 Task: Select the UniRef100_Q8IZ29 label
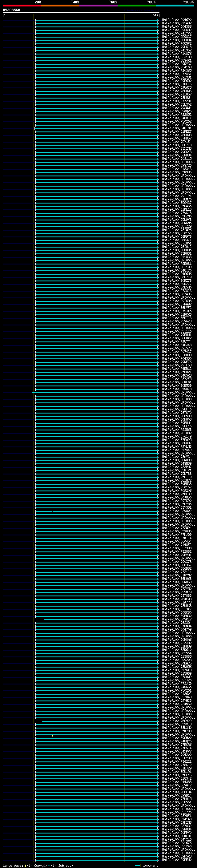[x=176, y=226]
